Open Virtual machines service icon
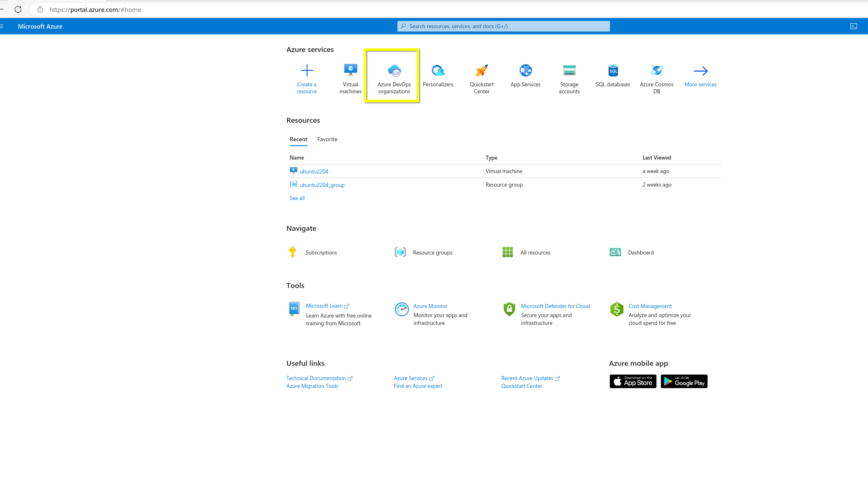Image resolution: width=868 pixels, height=482 pixels. click(x=350, y=70)
